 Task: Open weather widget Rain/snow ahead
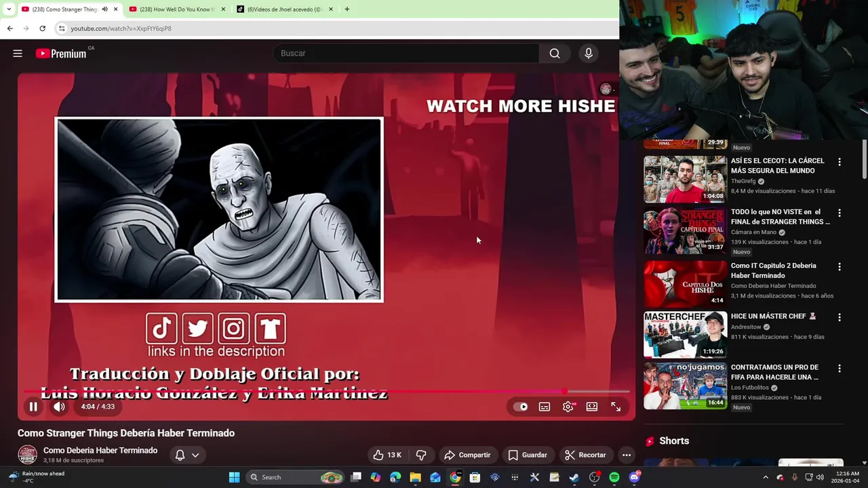pos(37,477)
